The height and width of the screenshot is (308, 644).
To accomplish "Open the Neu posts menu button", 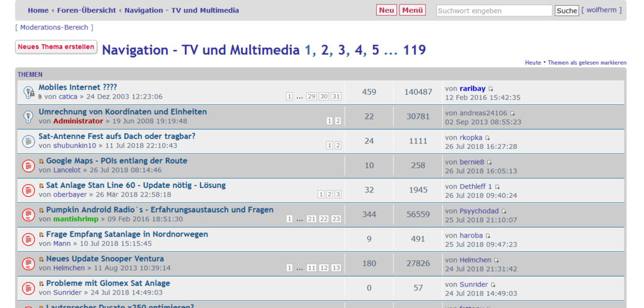I will (386, 10).
